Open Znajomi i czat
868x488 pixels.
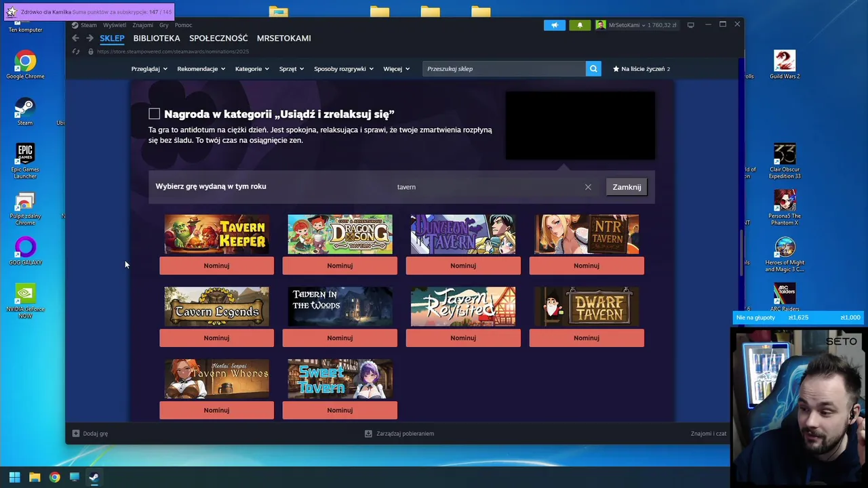point(709,433)
